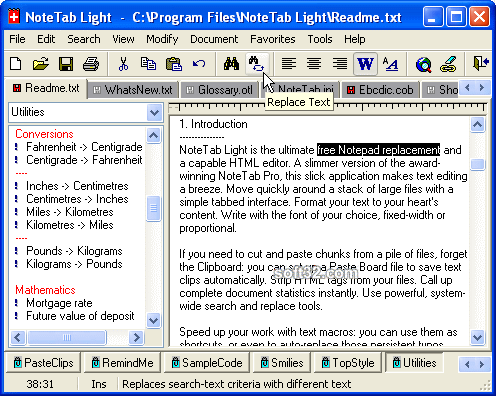Open the Favorites menu
The image size is (496, 396).
273,39
